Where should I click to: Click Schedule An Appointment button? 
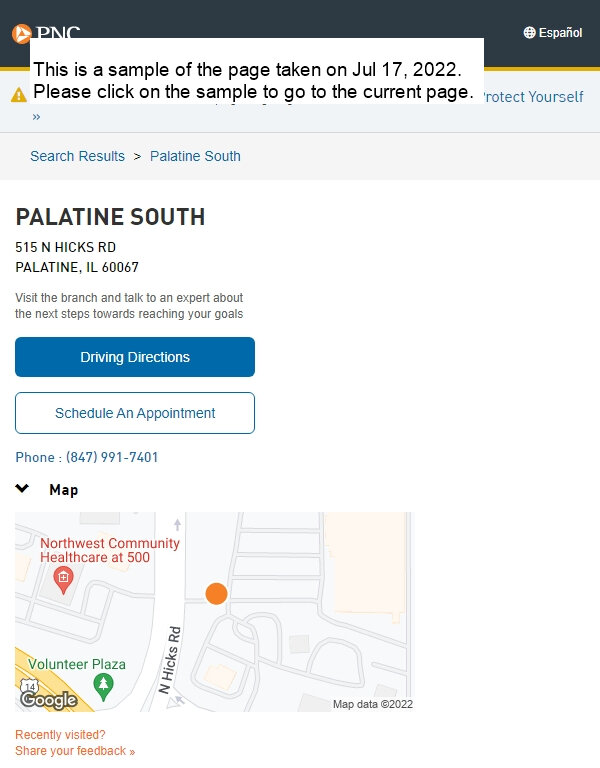click(x=135, y=413)
